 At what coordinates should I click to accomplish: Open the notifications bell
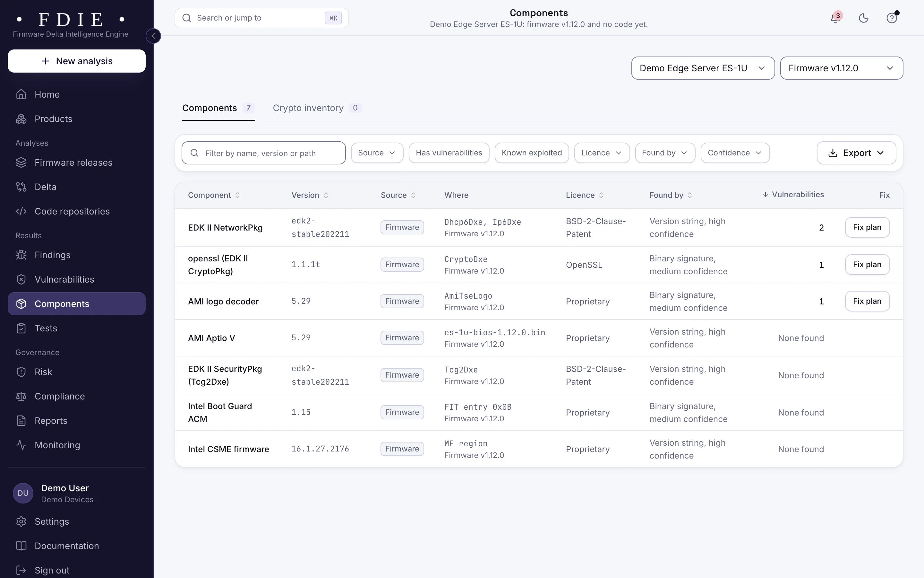click(x=835, y=18)
